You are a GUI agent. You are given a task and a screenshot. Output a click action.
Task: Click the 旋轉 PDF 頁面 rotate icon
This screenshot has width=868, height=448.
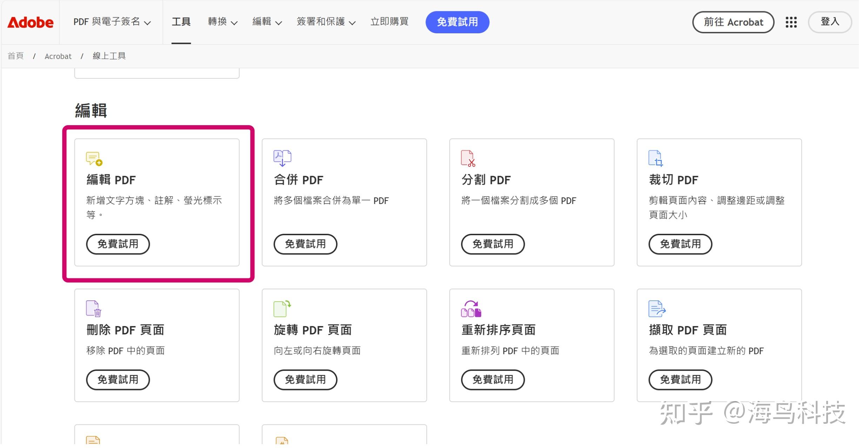[x=282, y=308]
